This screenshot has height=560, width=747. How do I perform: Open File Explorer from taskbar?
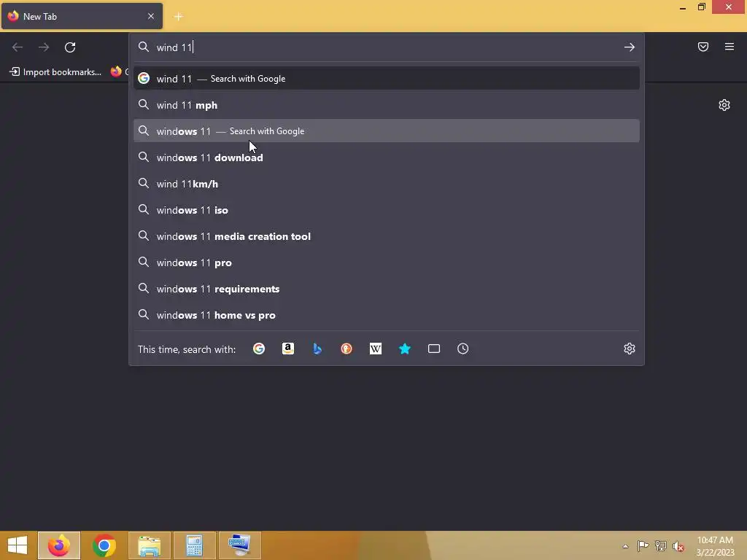coord(149,545)
